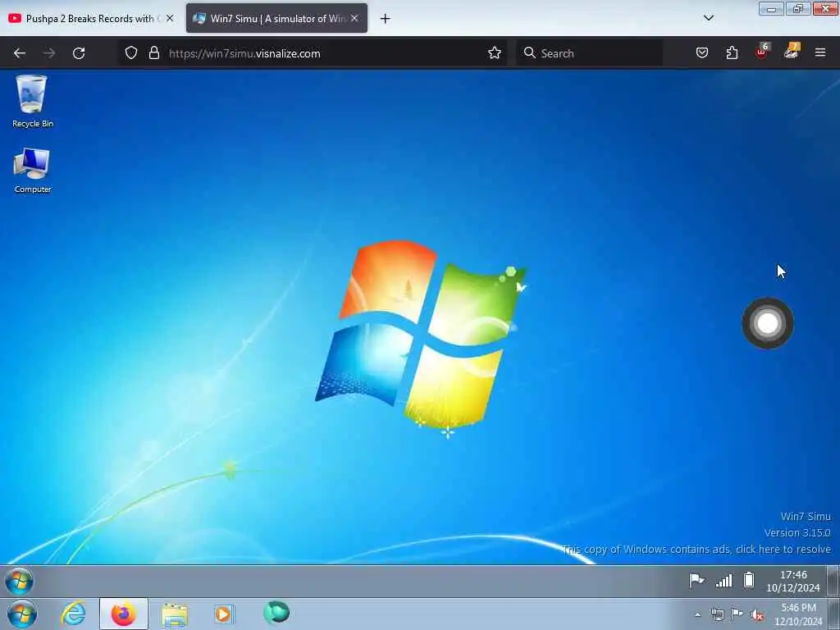Open the Computer desktop icon
The height and width of the screenshot is (630, 840).
coord(32,171)
